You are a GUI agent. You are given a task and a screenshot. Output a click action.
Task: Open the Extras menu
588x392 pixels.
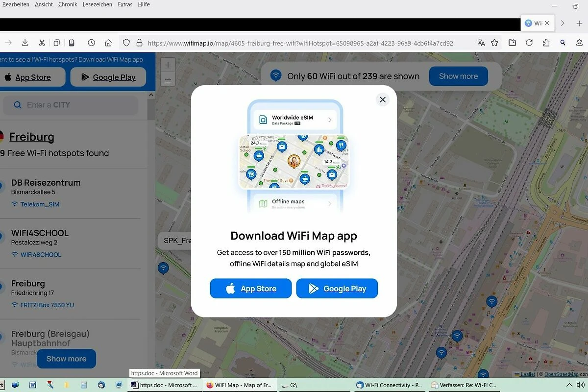125,4
